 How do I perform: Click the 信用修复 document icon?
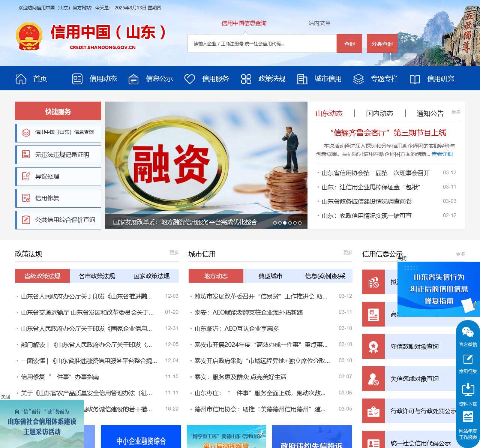pyautogui.click(x=26, y=198)
